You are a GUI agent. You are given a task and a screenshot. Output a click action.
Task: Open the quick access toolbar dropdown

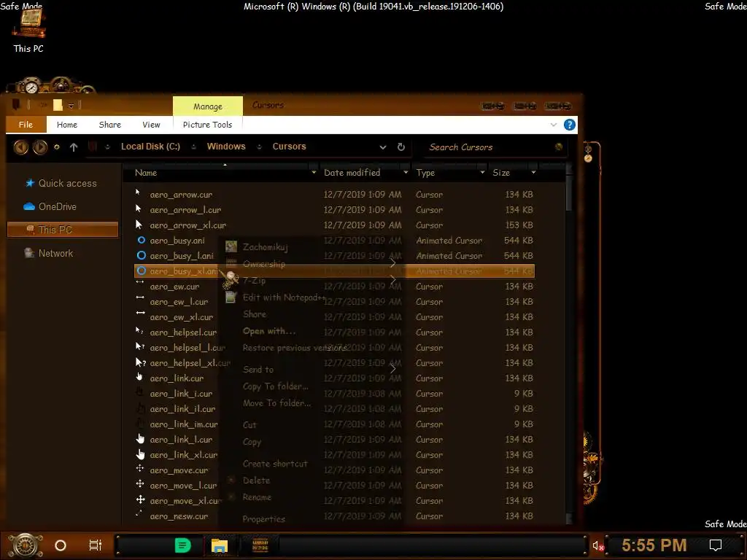[x=71, y=105]
